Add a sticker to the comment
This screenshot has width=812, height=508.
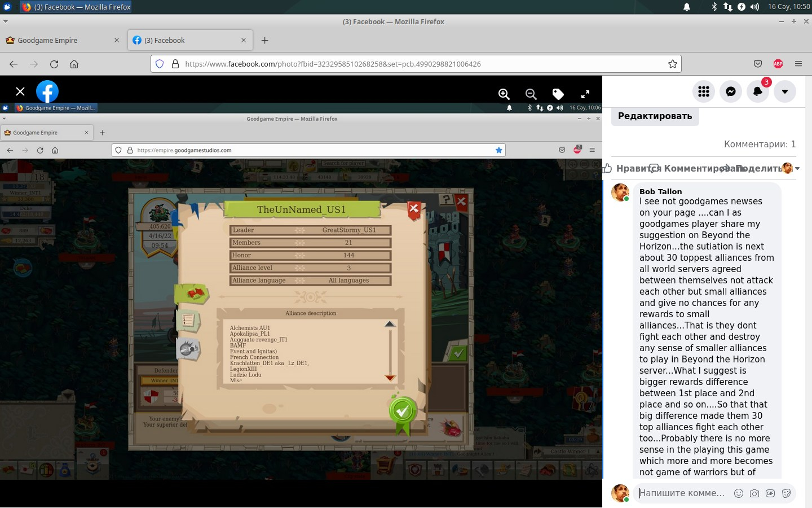[786, 493]
